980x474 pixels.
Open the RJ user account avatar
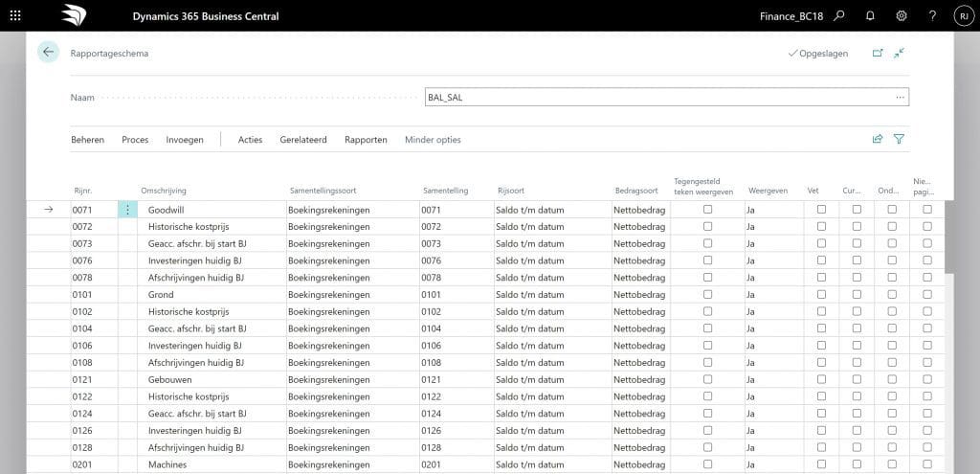click(964, 16)
